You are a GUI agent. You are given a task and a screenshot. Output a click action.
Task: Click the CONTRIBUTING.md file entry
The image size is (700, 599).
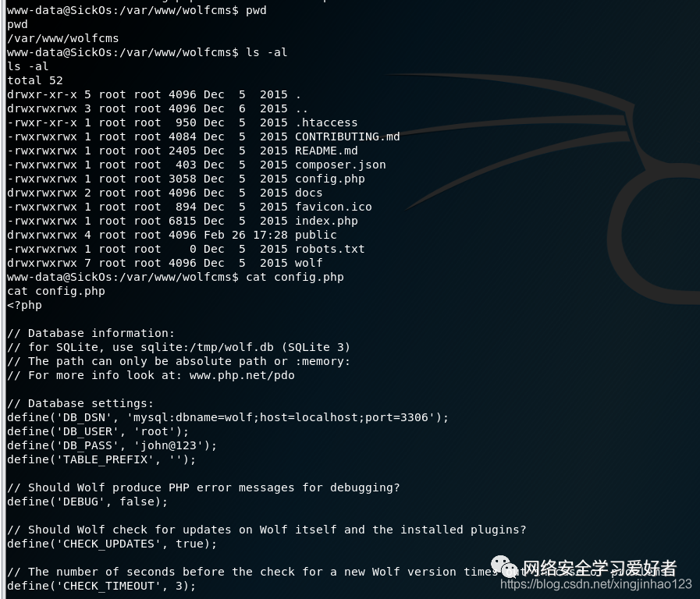[347, 136]
